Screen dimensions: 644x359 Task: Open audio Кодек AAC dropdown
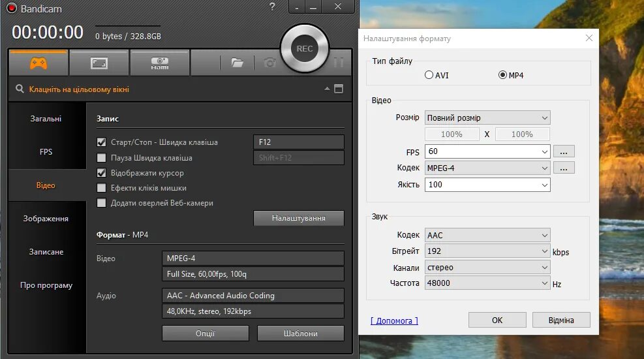(x=487, y=236)
